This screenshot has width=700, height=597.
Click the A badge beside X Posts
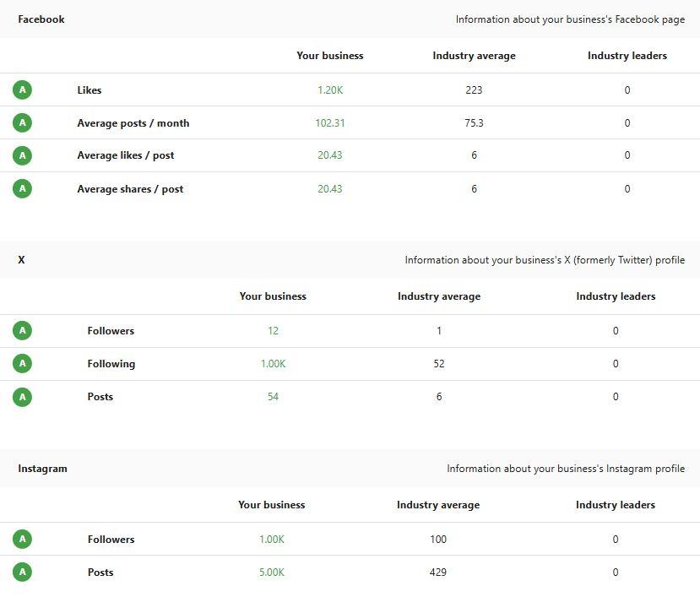pyautogui.click(x=23, y=397)
